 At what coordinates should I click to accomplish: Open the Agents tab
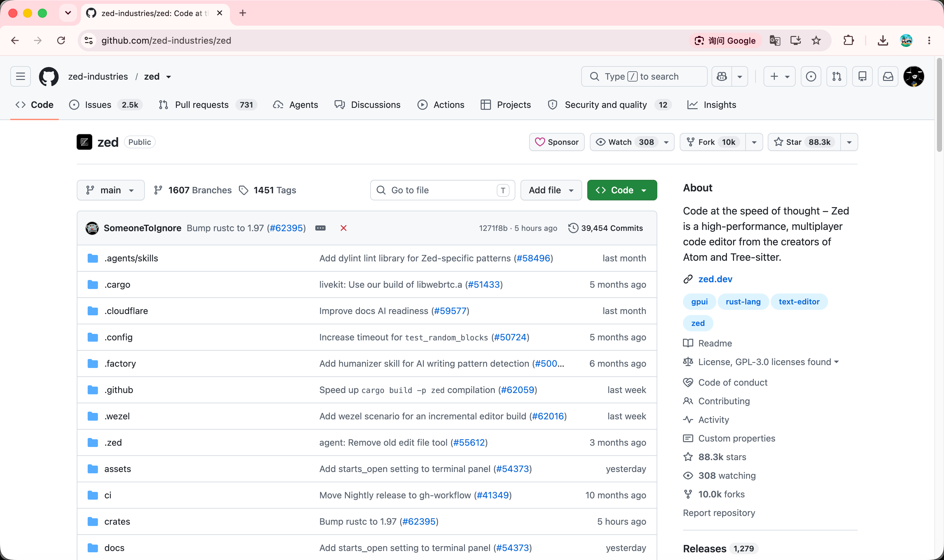coord(295,105)
